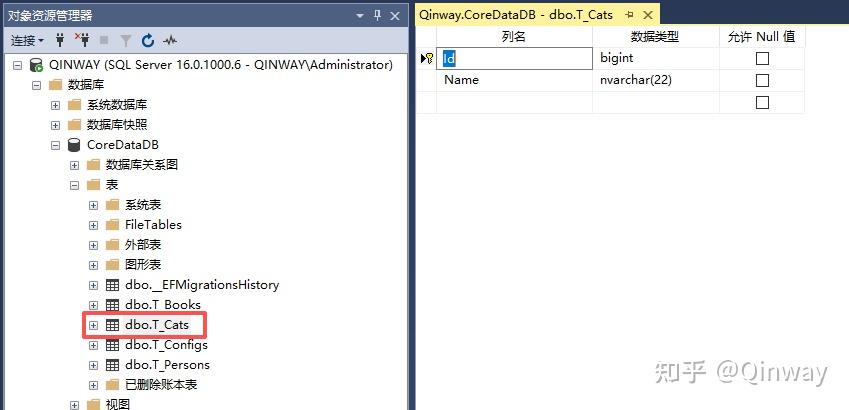Image resolution: width=849 pixels, height=410 pixels.
Task: Expand the 数据库关系图 folder
Action: point(75,165)
